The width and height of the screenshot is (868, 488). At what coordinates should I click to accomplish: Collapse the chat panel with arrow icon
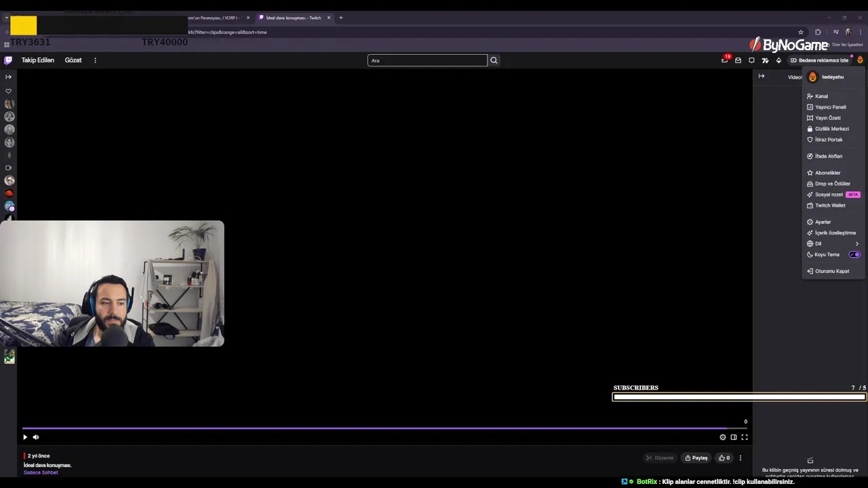[x=762, y=77]
